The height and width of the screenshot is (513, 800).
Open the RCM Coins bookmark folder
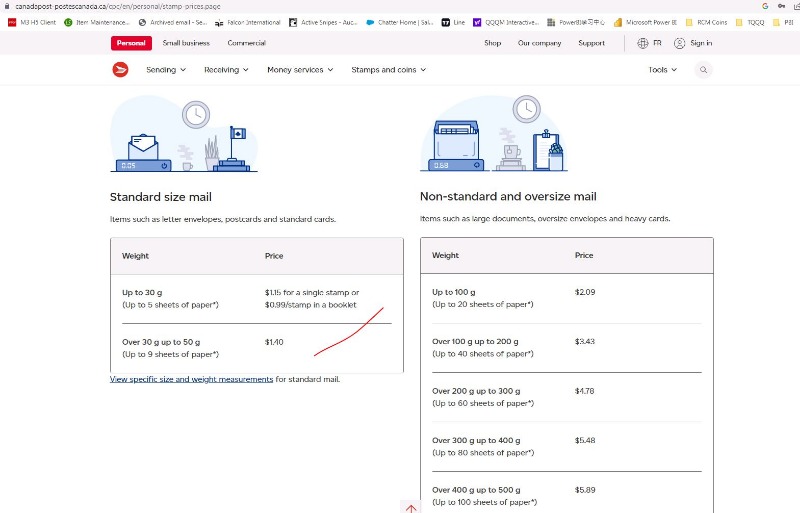707,22
